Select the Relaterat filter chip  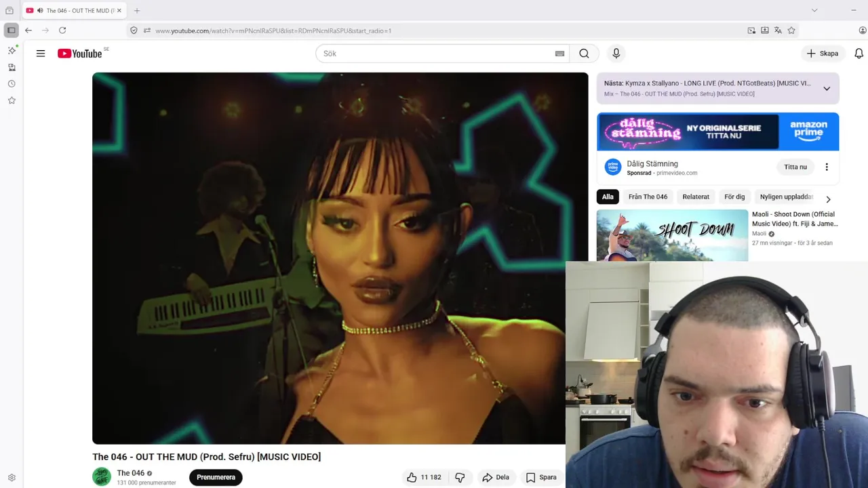pyautogui.click(x=696, y=197)
